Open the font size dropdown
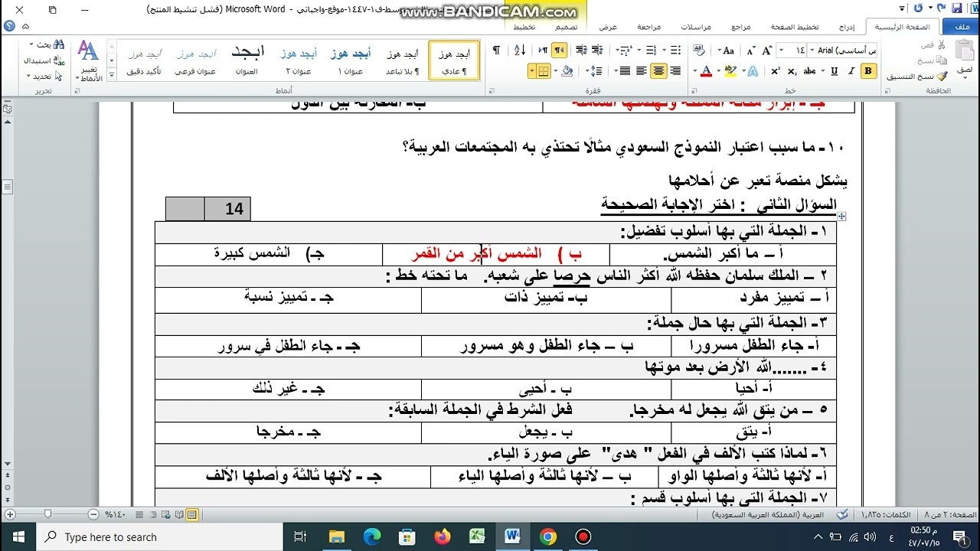 (x=781, y=51)
